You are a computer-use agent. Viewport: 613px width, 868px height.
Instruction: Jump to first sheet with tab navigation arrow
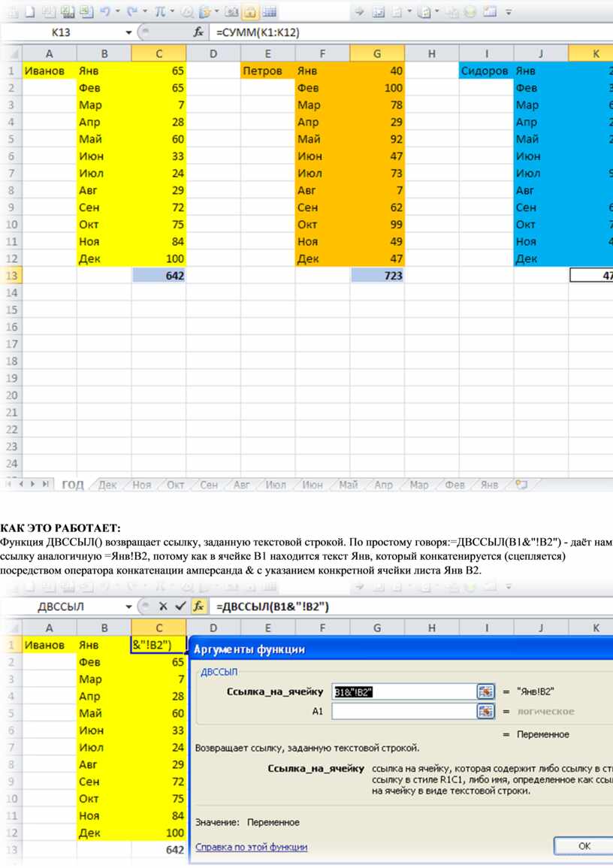pyautogui.click(x=8, y=485)
